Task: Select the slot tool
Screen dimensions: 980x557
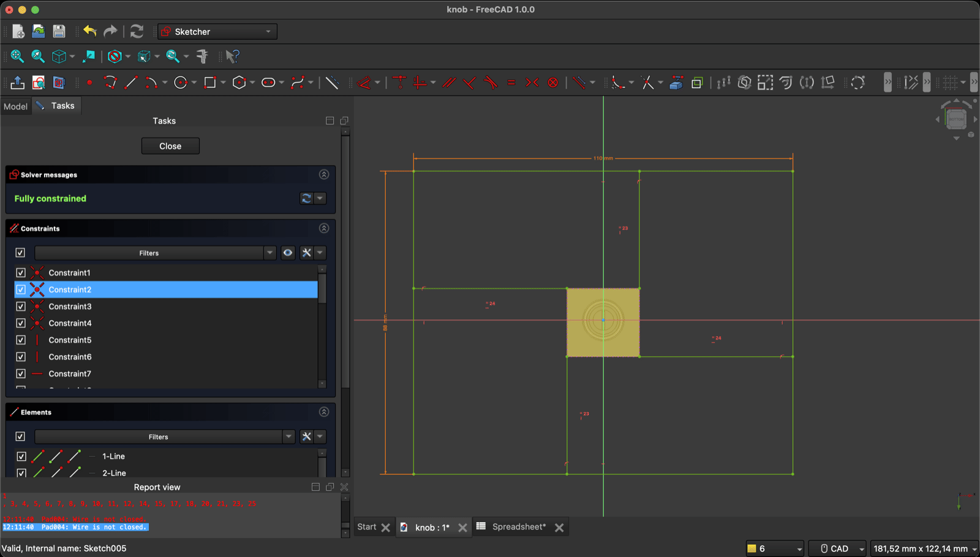Action: tap(268, 83)
